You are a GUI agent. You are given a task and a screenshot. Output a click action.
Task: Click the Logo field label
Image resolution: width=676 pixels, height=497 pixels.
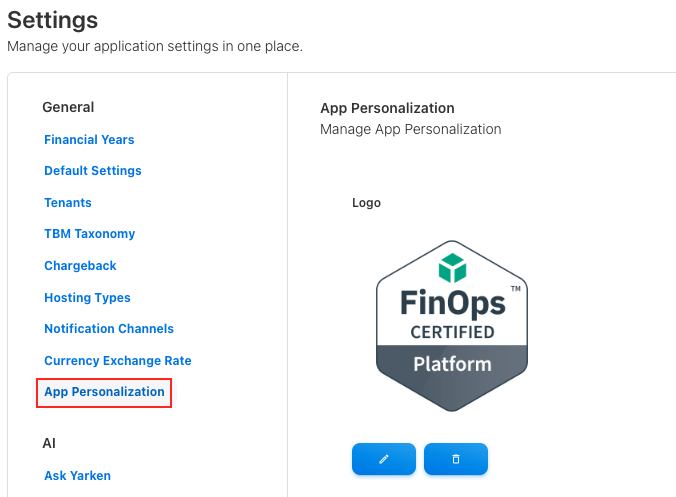(x=366, y=203)
